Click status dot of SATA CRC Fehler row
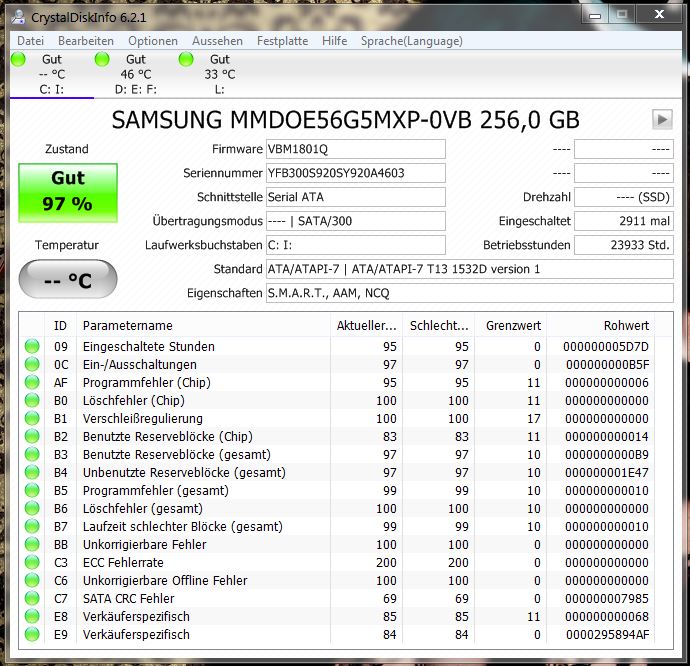690x666 pixels. (32, 599)
